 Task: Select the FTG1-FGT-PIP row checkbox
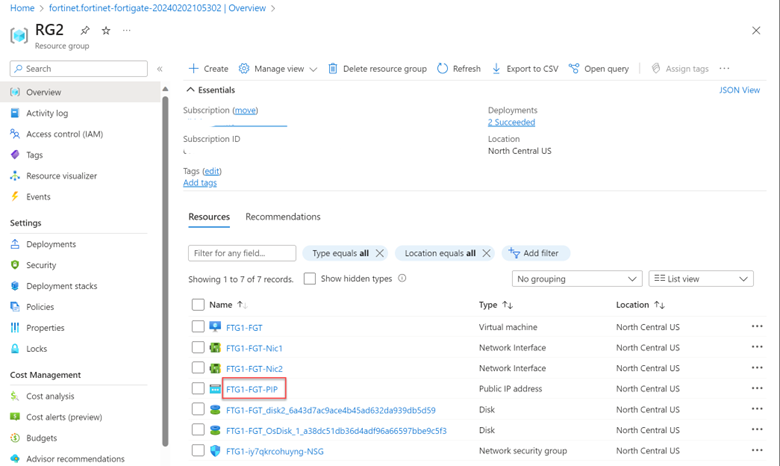point(198,389)
